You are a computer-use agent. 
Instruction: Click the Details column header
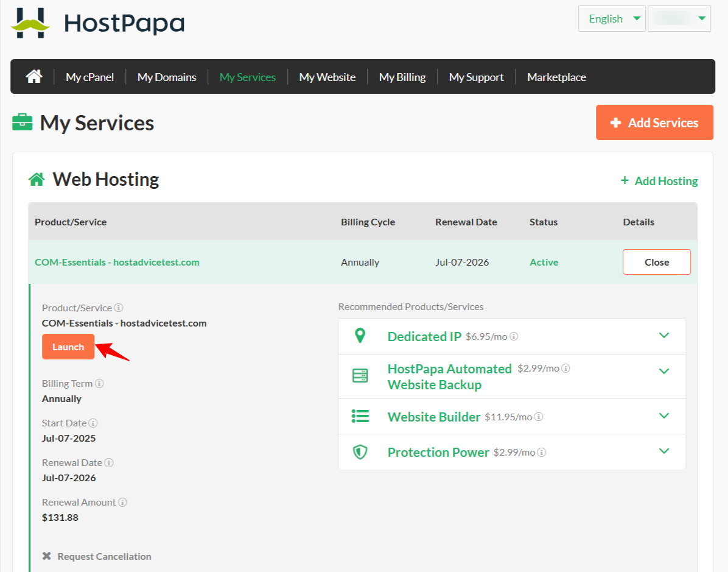click(639, 222)
